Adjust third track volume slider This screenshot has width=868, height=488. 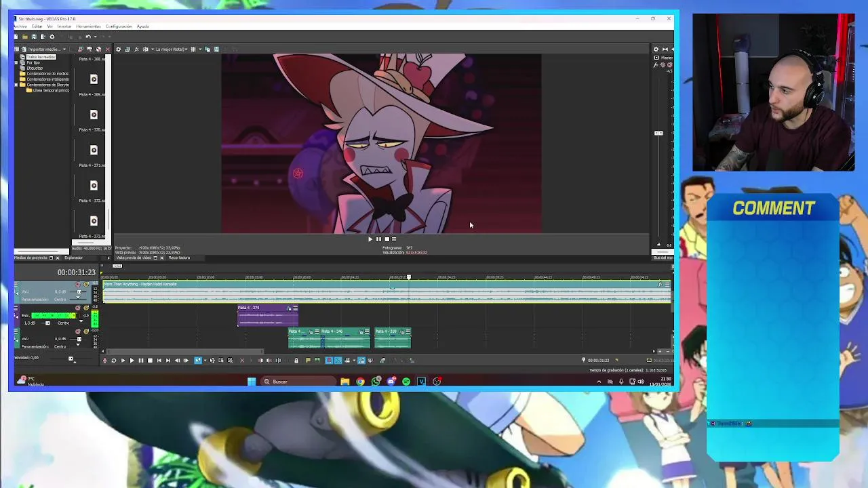click(79, 339)
